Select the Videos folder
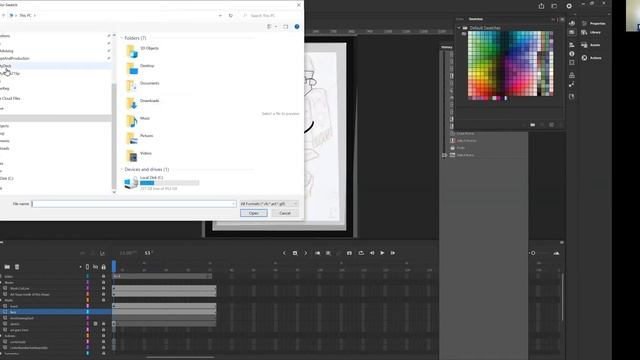The width and height of the screenshot is (640, 360). click(x=139, y=156)
